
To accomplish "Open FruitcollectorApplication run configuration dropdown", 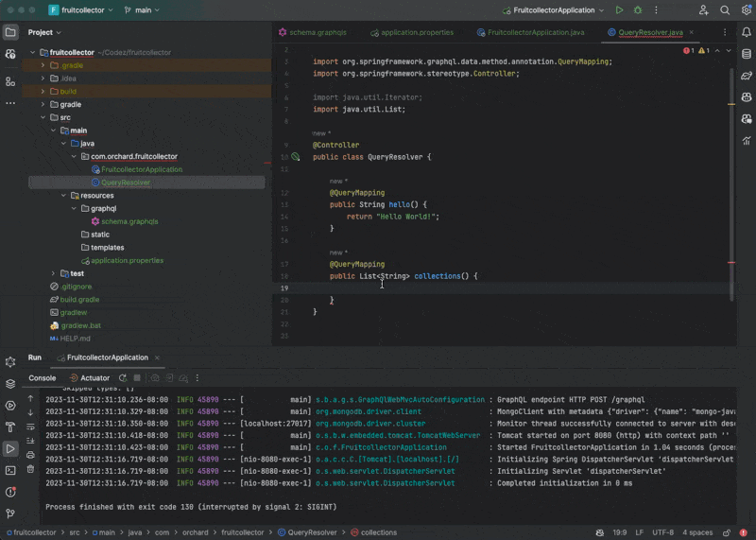I will [553, 10].
